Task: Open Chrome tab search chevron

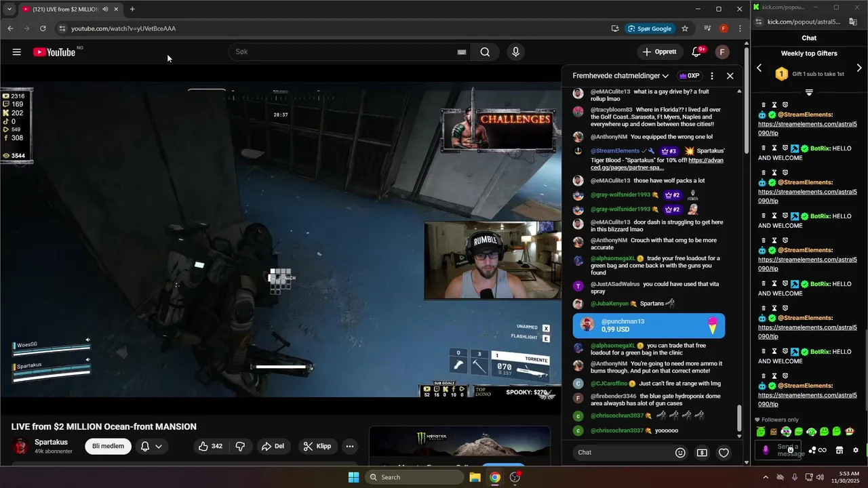Action: [x=9, y=9]
